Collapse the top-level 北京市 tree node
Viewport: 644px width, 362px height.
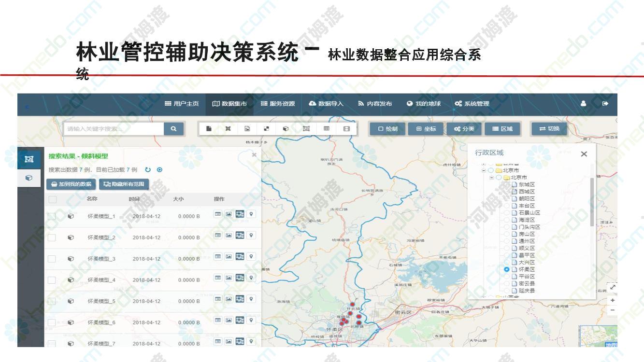pos(483,170)
